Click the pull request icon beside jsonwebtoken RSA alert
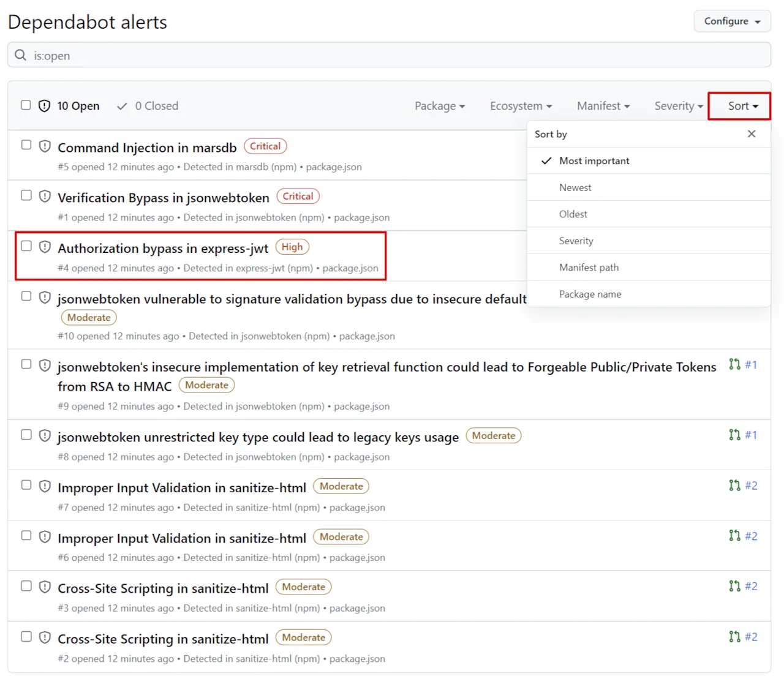The width and height of the screenshot is (784, 679). point(734,364)
